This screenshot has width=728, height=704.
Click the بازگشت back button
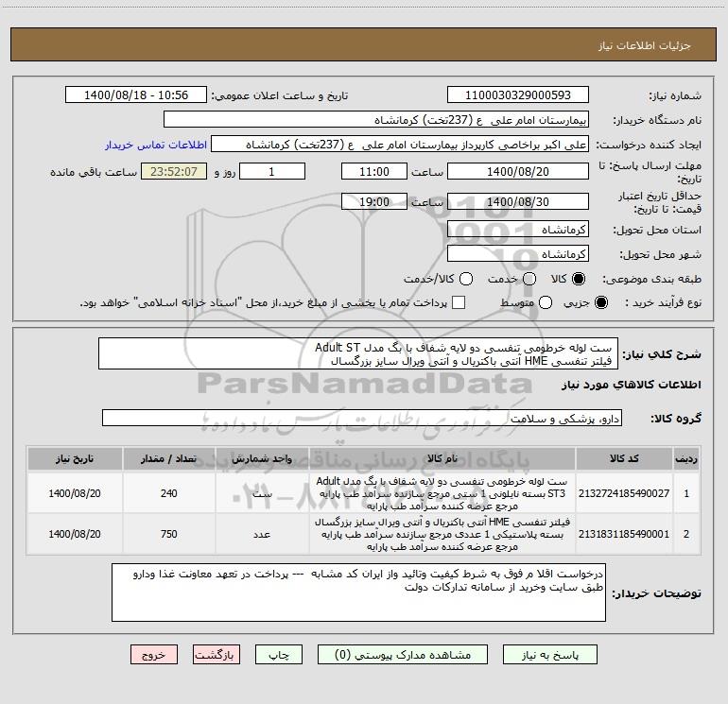(217, 655)
